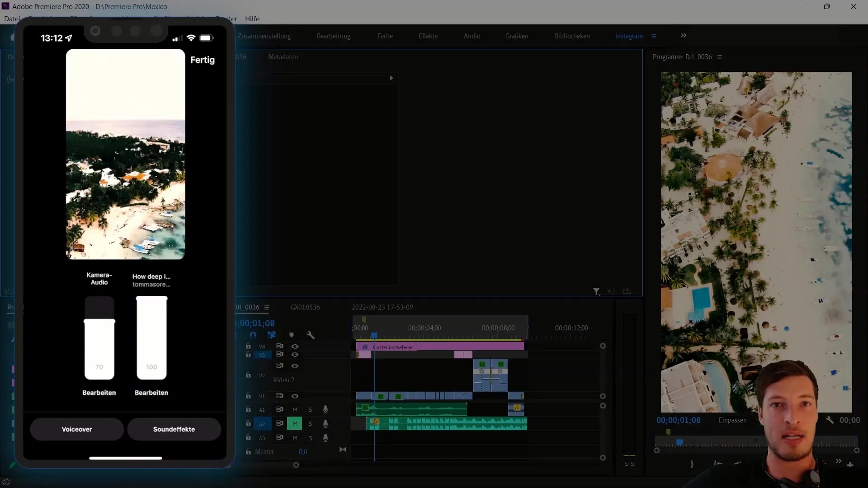
Task: Open the DJI_0036 sequence tab menu
Action: [x=267, y=307]
